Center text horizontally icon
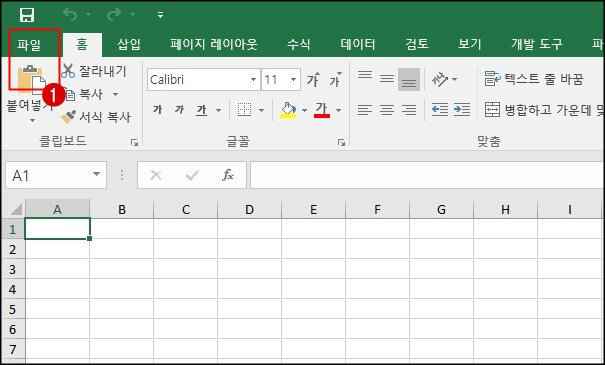 click(387, 110)
